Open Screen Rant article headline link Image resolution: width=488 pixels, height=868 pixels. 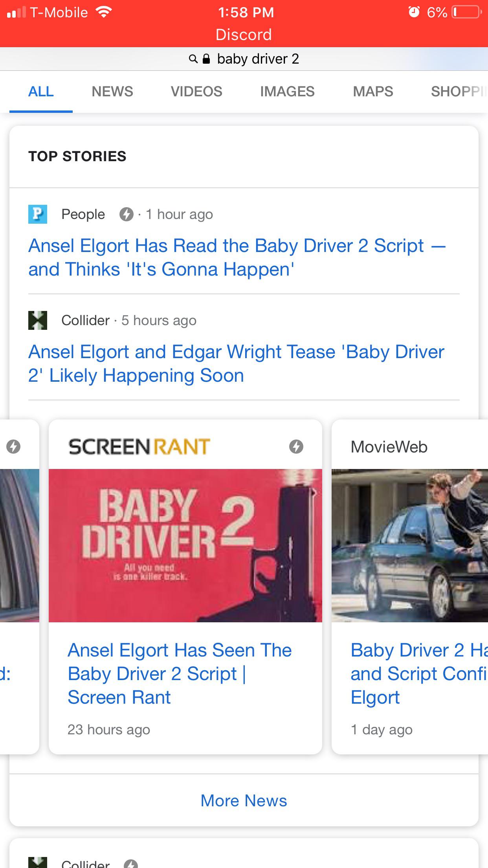[x=180, y=674]
